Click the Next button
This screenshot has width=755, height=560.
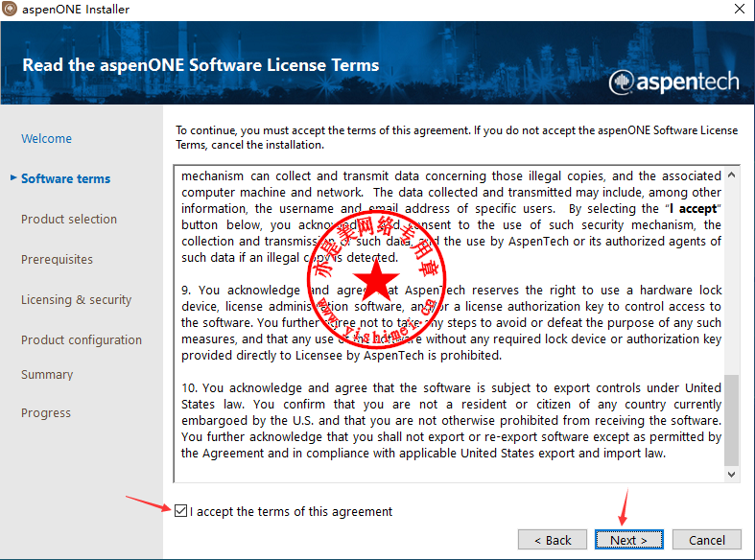point(628,540)
